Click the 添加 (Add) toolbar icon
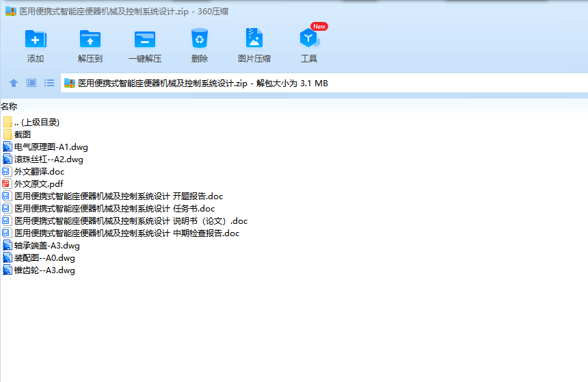The width and height of the screenshot is (588, 382). pyautogui.click(x=36, y=39)
